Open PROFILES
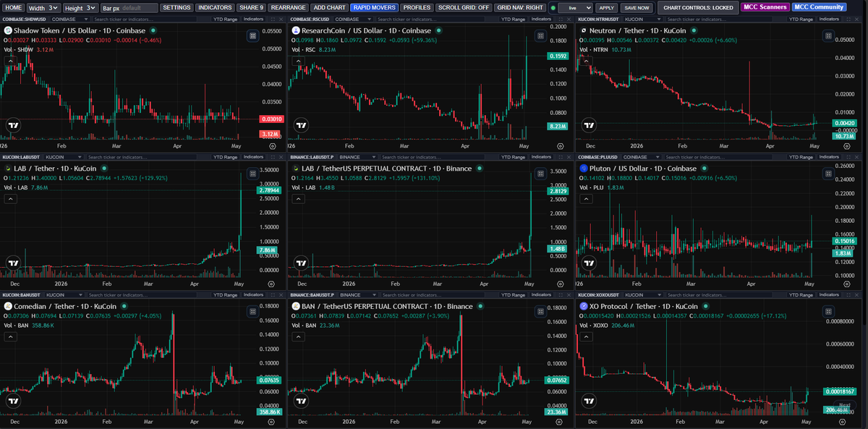 417,7
